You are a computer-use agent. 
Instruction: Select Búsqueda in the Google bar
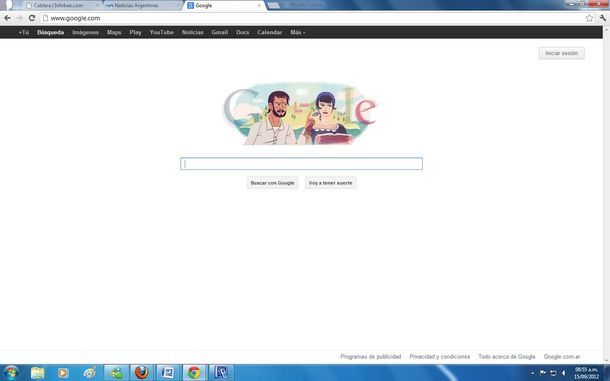(x=51, y=32)
